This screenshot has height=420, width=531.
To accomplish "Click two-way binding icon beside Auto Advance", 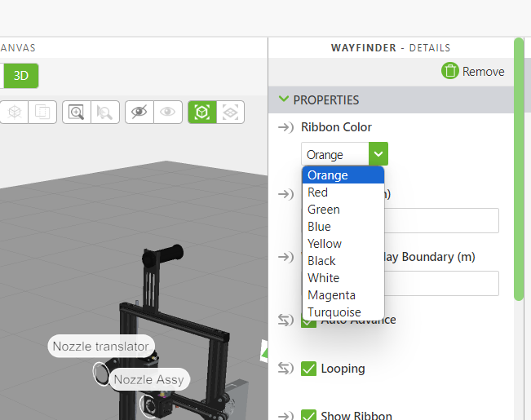I will (285, 320).
